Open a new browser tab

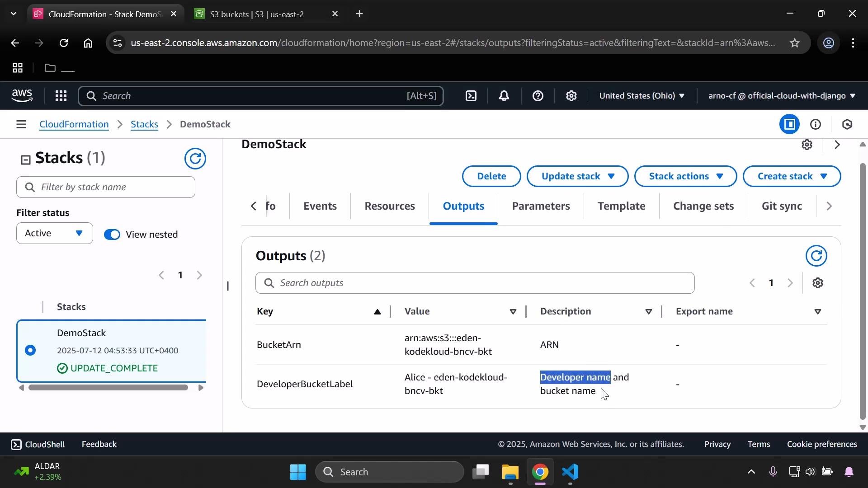(359, 14)
